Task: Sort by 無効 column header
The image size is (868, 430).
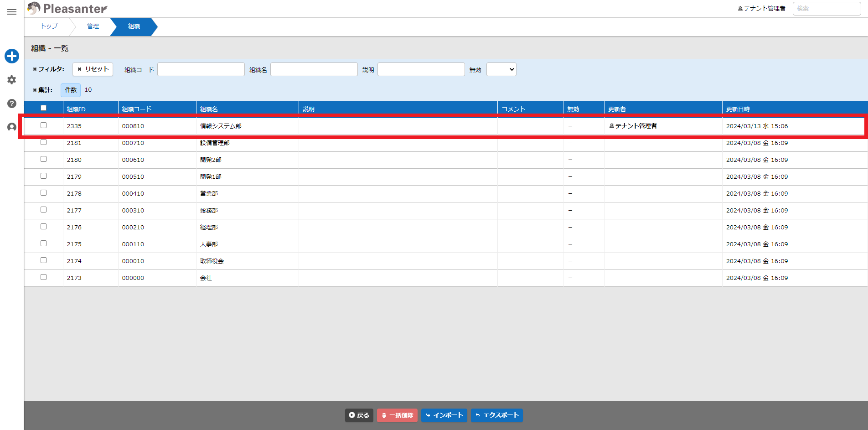Action: pos(583,109)
